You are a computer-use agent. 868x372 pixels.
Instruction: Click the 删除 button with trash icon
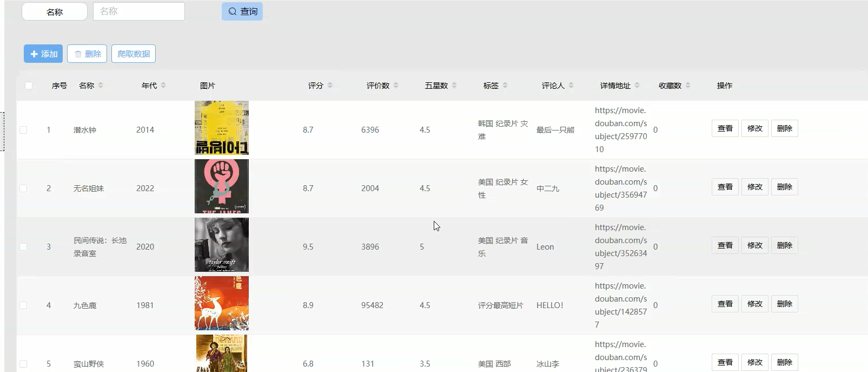tap(87, 54)
